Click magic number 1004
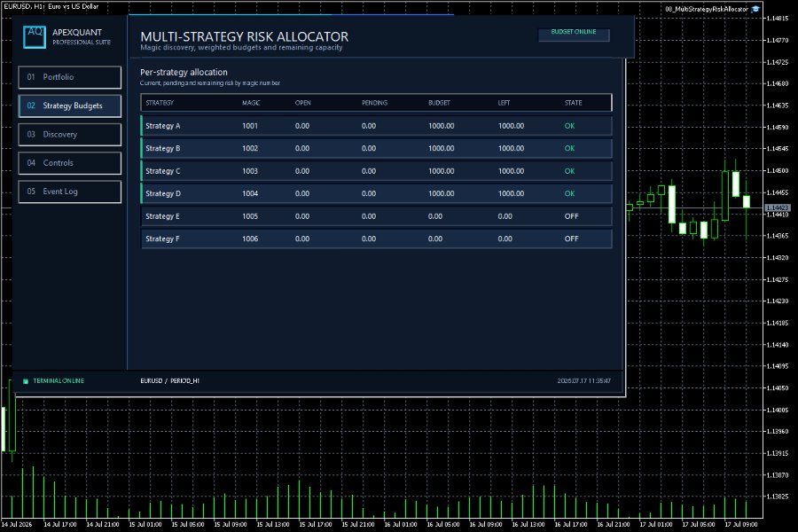 [x=250, y=193]
